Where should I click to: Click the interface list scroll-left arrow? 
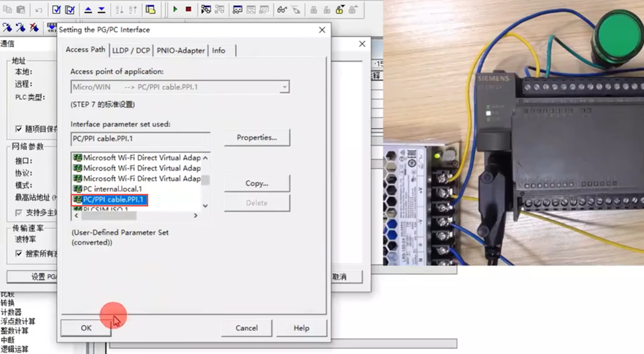tap(77, 215)
